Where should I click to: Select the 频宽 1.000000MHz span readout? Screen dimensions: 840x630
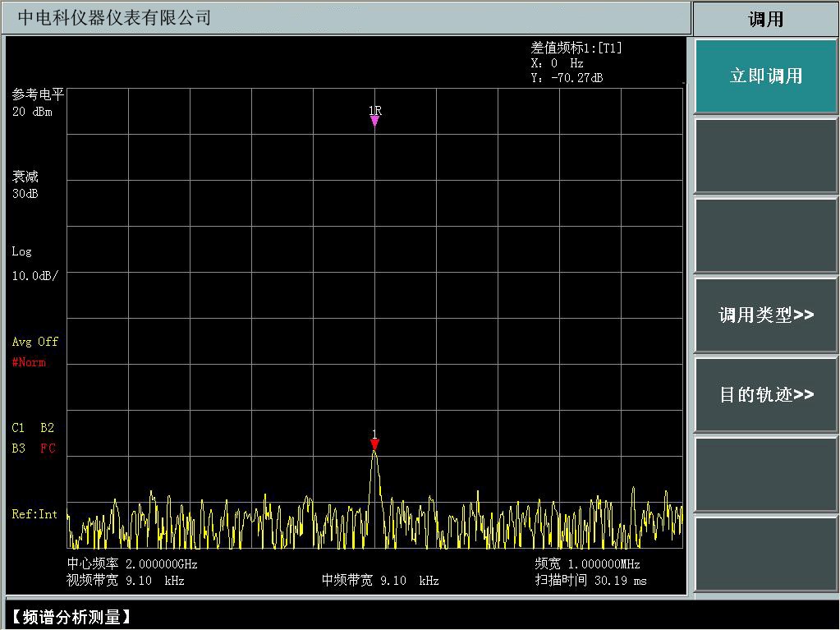click(587, 564)
